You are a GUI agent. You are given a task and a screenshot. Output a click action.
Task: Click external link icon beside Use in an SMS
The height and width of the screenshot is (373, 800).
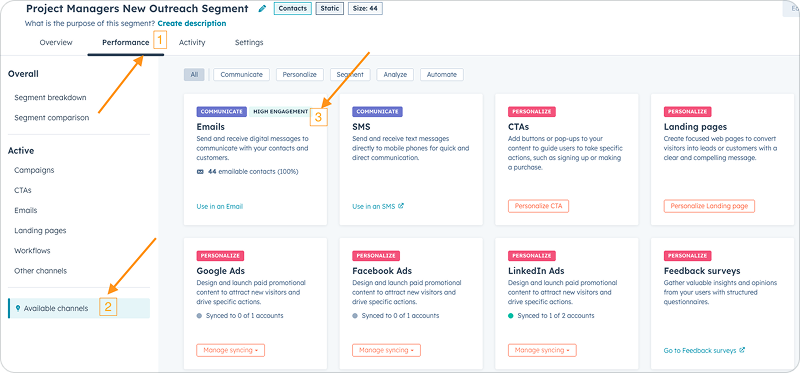point(401,206)
